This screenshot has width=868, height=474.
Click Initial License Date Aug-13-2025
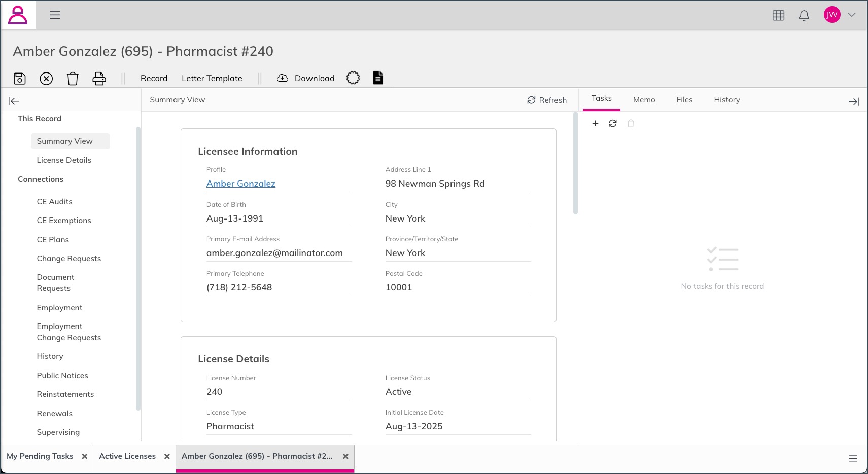pyautogui.click(x=414, y=426)
